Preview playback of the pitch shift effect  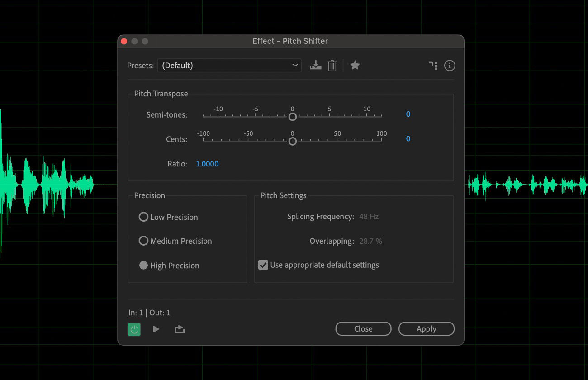coord(156,329)
